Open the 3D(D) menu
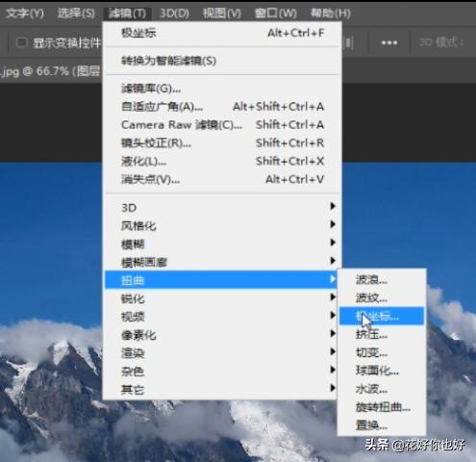The height and width of the screenshot is (462, 476). click(174, 13)
